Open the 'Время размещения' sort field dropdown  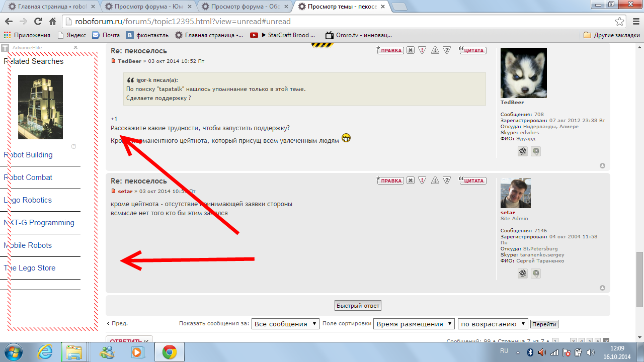[414, 324]
